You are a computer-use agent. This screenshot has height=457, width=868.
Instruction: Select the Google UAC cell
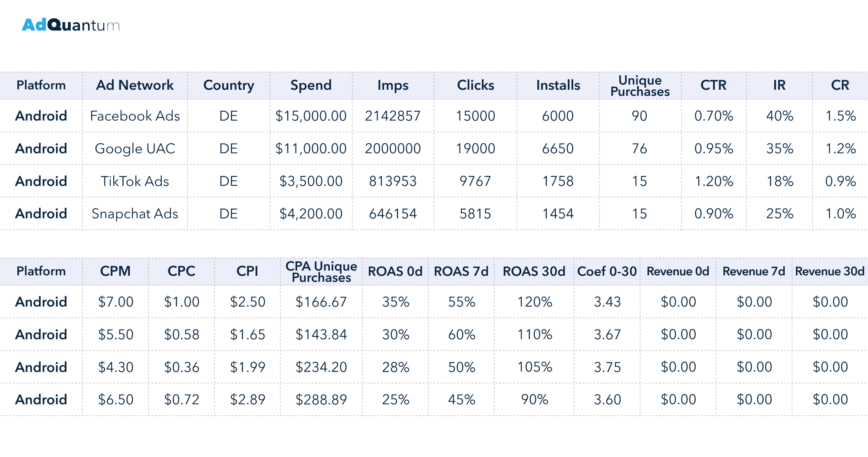(135, 149)
